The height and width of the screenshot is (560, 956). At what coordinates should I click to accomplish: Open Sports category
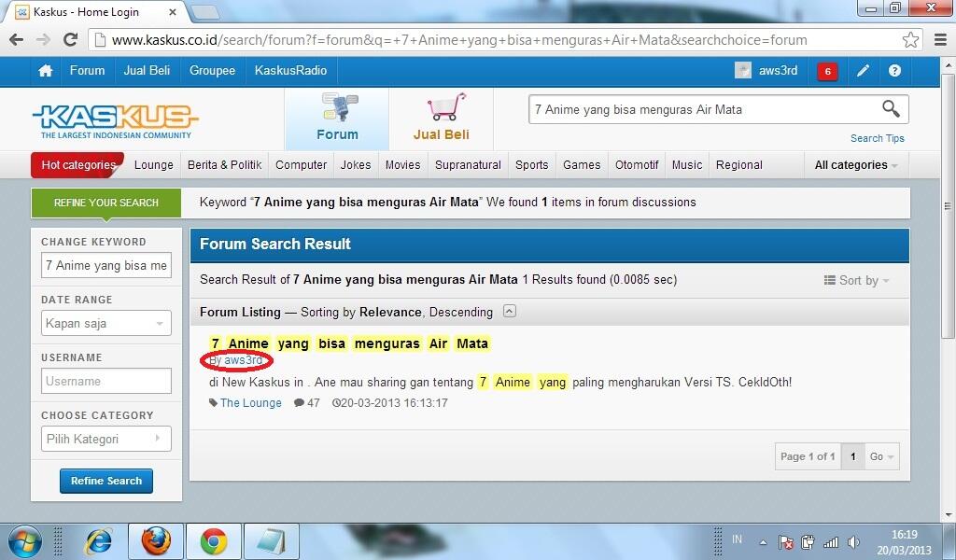(531, 165)
